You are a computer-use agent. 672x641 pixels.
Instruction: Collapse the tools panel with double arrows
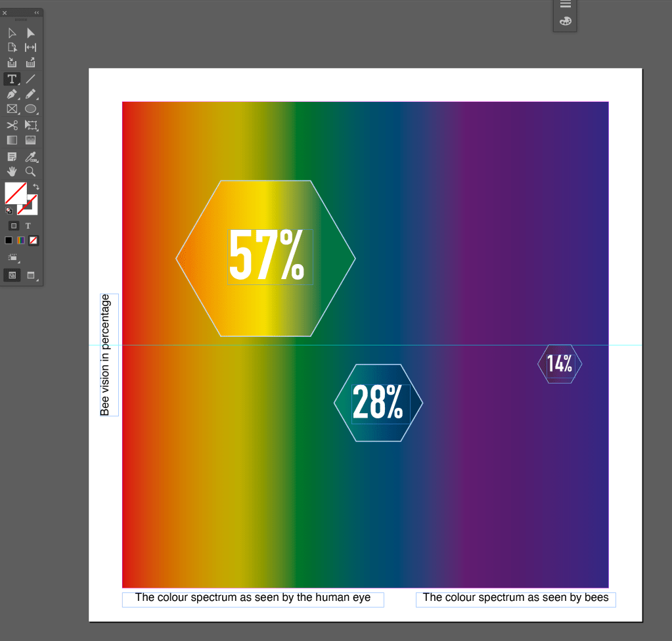pyautogui.click(x=37, y=12)
